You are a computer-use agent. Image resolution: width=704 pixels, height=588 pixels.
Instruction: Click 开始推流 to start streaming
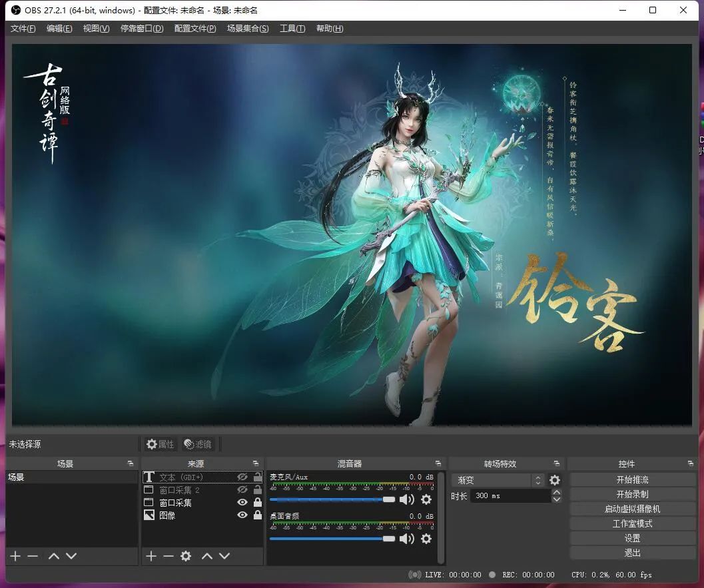pyautogui.click(x=633, y=480)
